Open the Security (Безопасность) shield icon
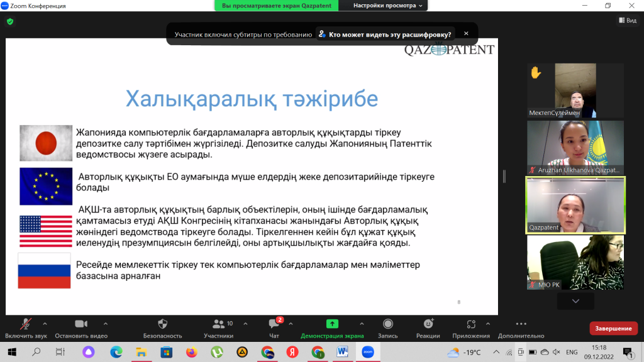This screenshot has width=644, height=362. click(162, 324)
